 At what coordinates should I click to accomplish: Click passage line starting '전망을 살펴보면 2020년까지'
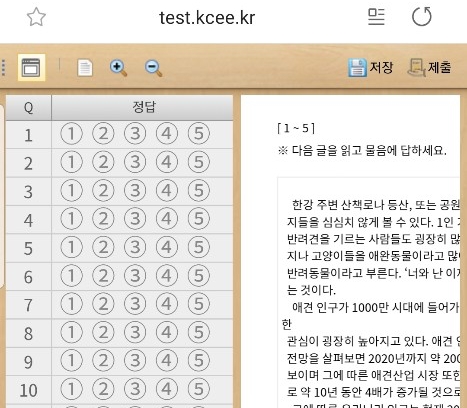click(x=373, y=358)
